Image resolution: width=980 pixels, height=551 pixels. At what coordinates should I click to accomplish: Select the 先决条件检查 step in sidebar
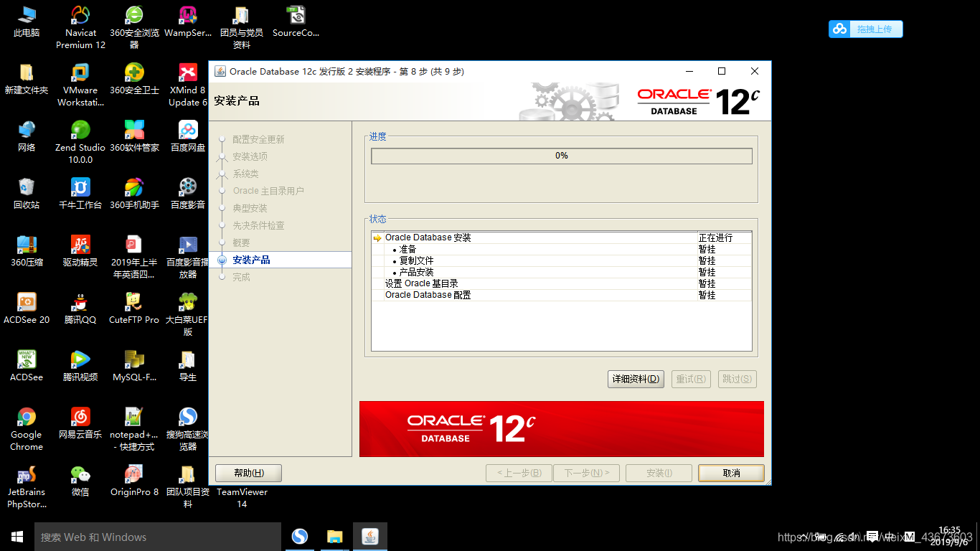tap(258, 225)
